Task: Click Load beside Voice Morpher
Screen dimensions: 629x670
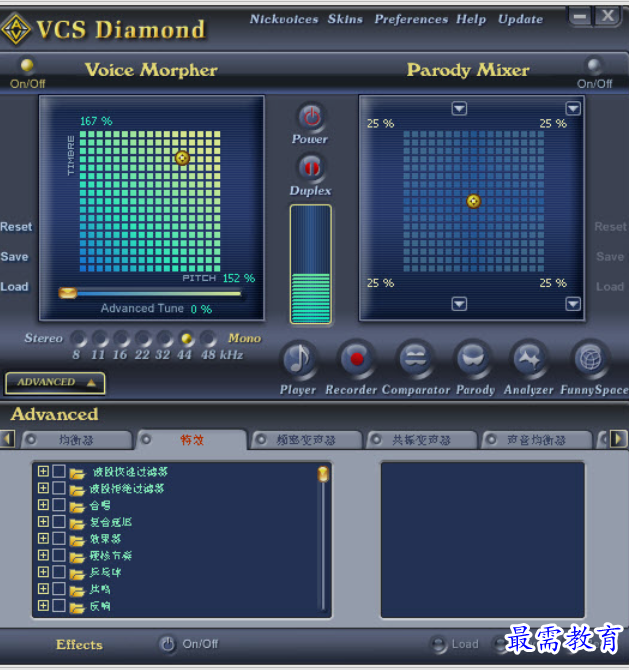Action: [15, 286]
